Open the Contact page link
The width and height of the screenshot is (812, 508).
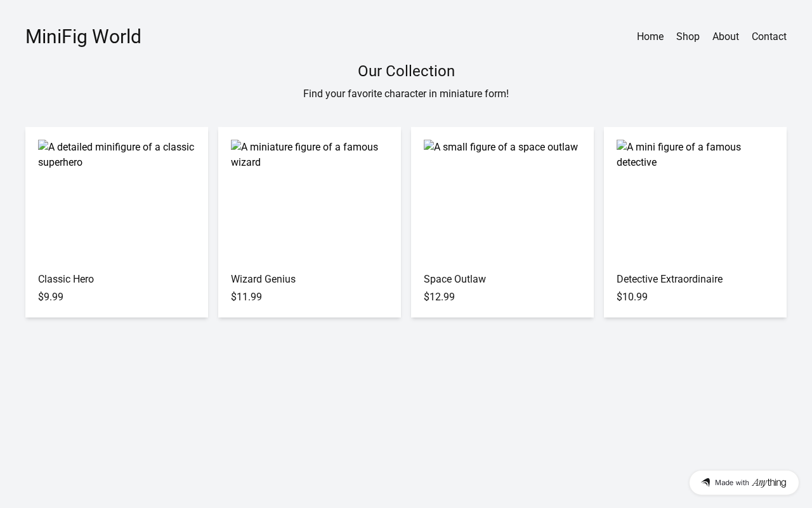point(769,37)
